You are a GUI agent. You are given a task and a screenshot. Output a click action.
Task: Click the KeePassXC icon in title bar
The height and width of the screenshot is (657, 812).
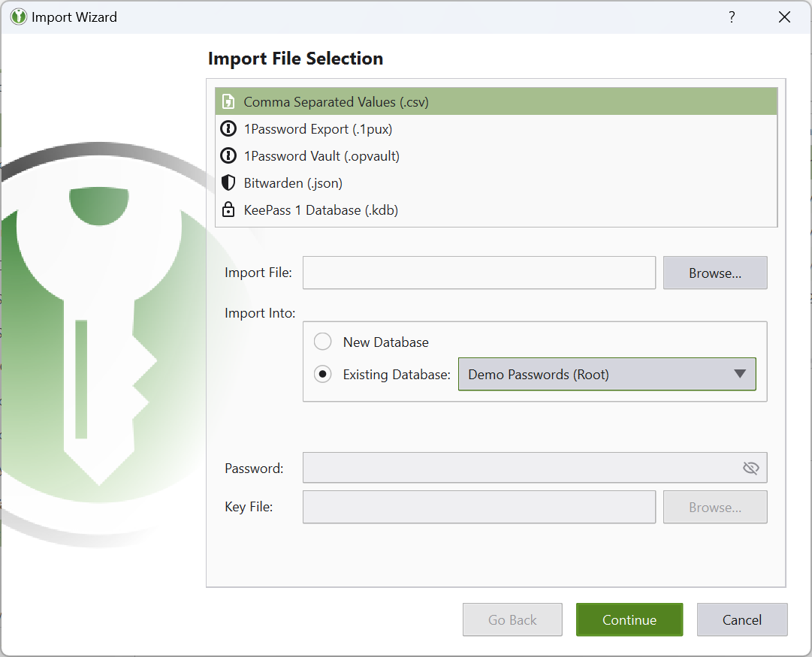click(19, 17)
